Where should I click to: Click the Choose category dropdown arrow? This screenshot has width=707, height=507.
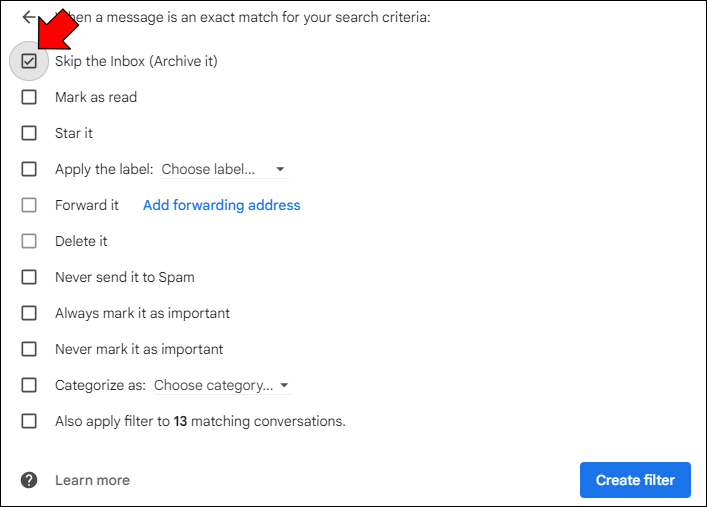[284, 386]
